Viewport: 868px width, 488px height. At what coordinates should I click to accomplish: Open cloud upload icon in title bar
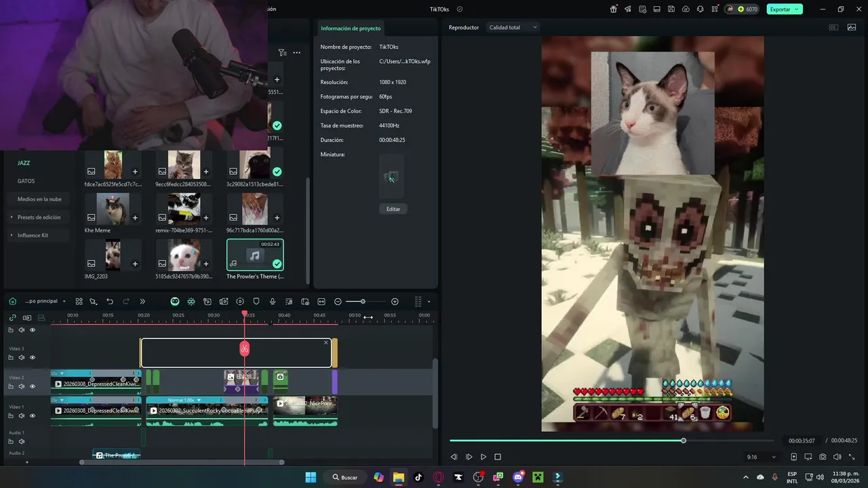click(x=686, y=9)
